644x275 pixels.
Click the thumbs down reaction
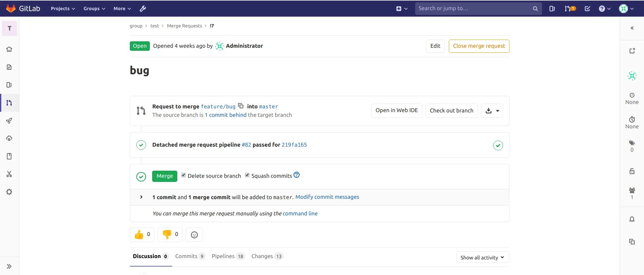(x=170, y=234)
